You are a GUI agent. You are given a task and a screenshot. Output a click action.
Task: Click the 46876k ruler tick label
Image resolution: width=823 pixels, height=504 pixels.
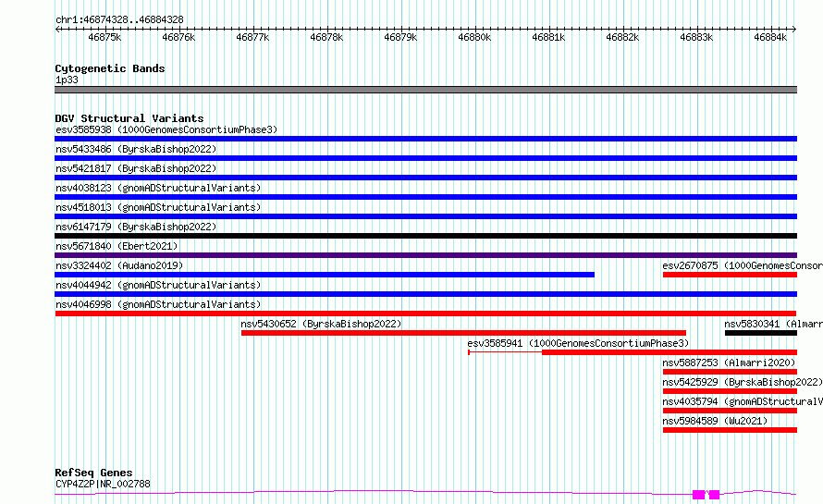(x=178, y=38)
